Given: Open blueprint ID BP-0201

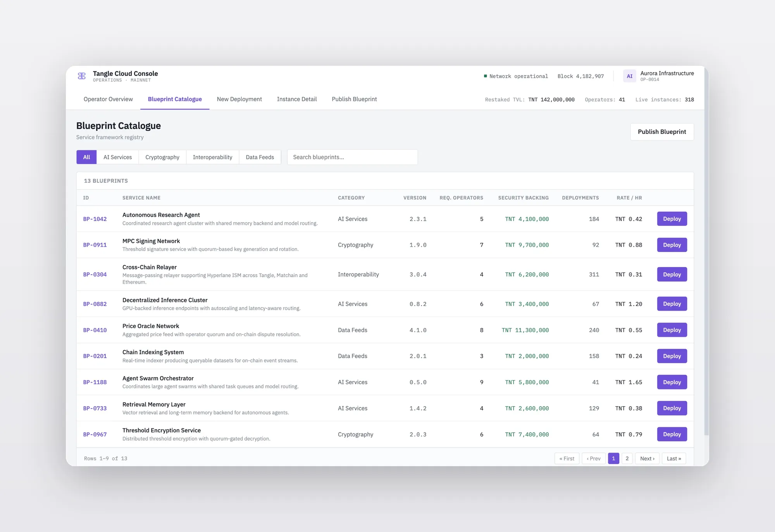Looking at the screenshot, I should pyautogui.click(x=95, y=356).
